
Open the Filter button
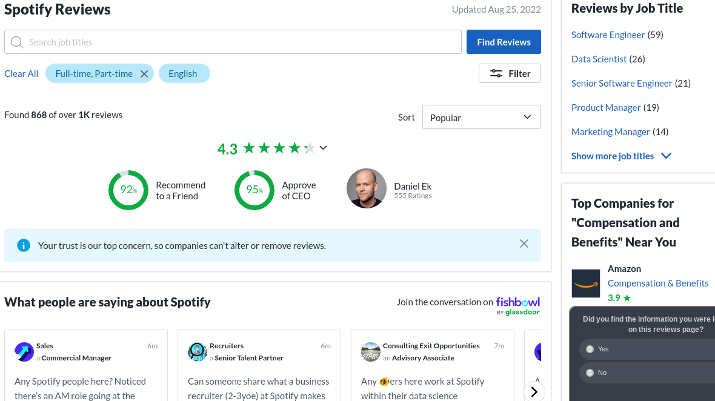[x=509, y=73]
